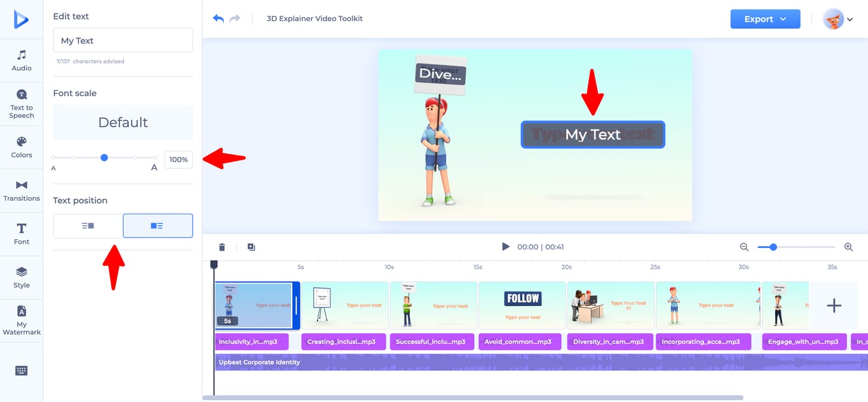
Task: Open the Audio panel in sidebar
Action: [22, 60]
